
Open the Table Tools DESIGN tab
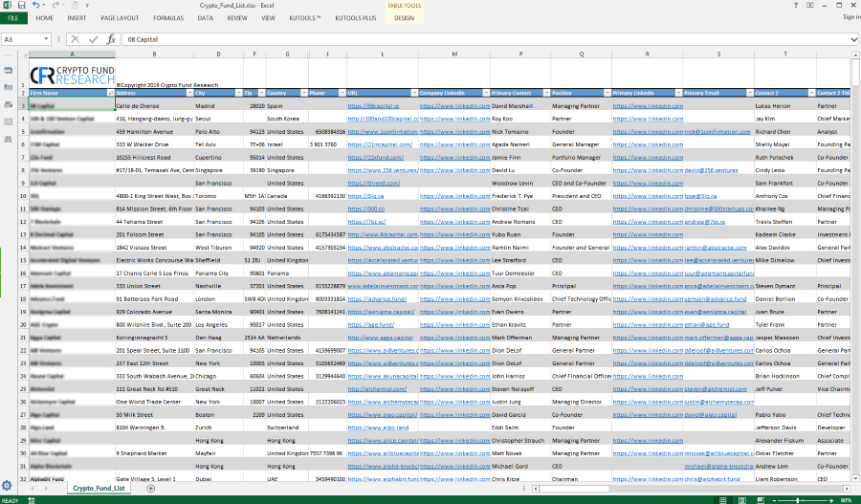click(x=404, y=18)
